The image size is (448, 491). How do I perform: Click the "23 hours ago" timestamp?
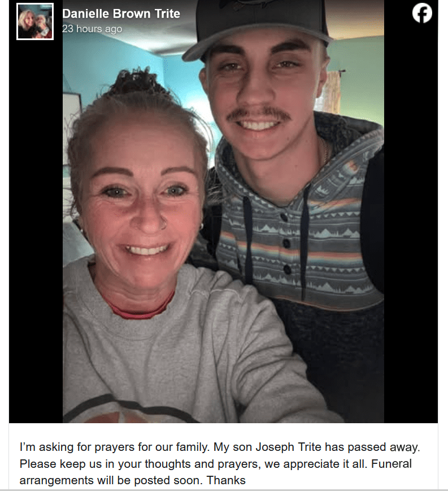(x=92, y=29)
